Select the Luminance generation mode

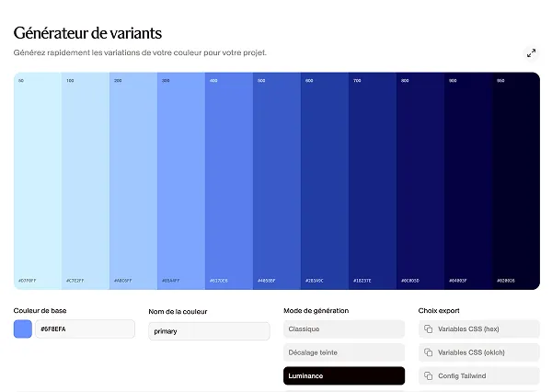[x=344, y=375]
